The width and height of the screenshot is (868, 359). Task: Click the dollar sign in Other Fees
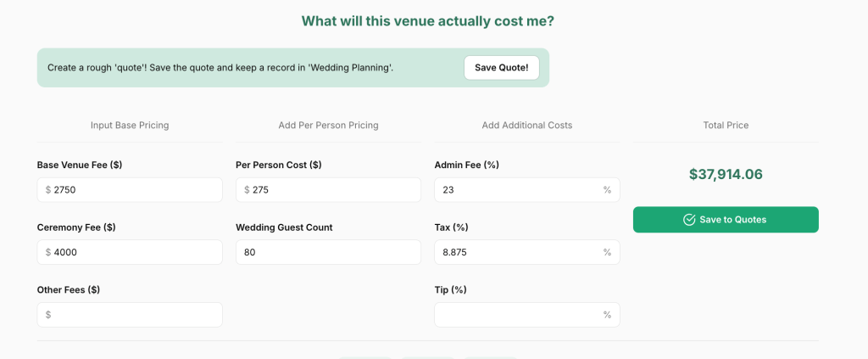pyautogui.click(x=48, y=315)
